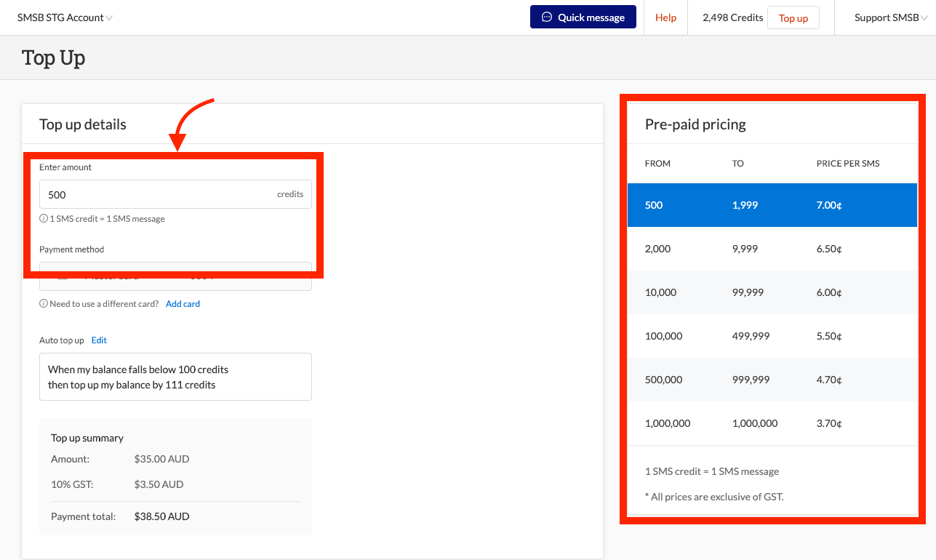Click the info icon near Add card
Viewport: 936px width, 560px height.
[43, 303]
